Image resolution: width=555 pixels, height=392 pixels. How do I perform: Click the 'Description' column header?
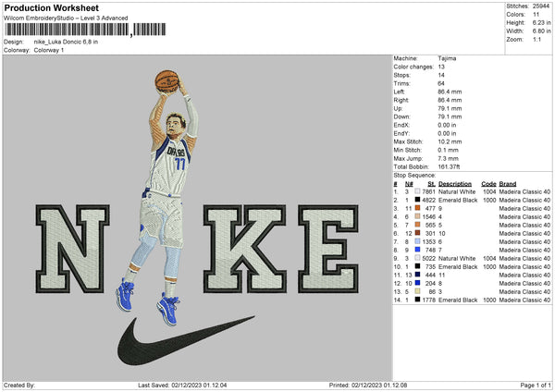(455, 184)
